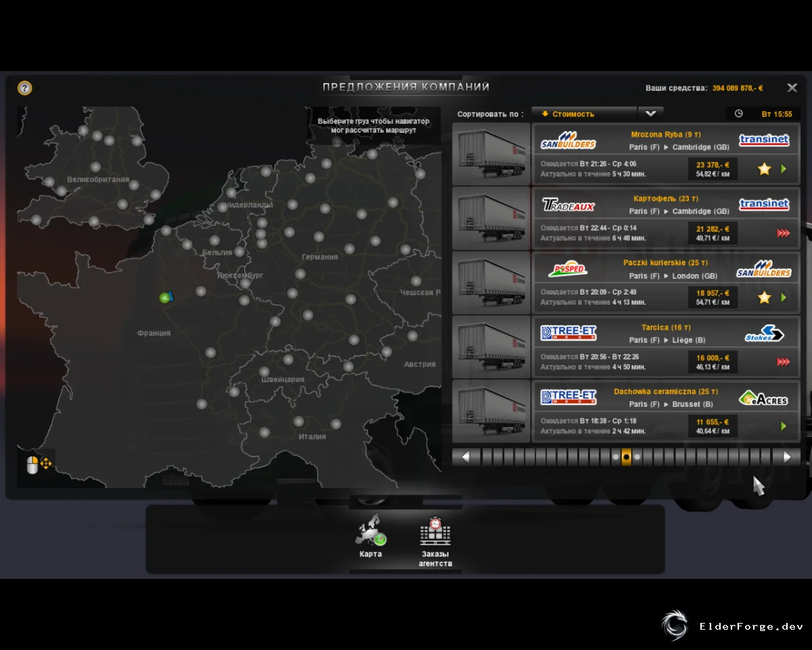Expand the sort order chevron beside Стоимость
Image resolution: width=812 pixels, height=650 pixels.
coord(650,114)
